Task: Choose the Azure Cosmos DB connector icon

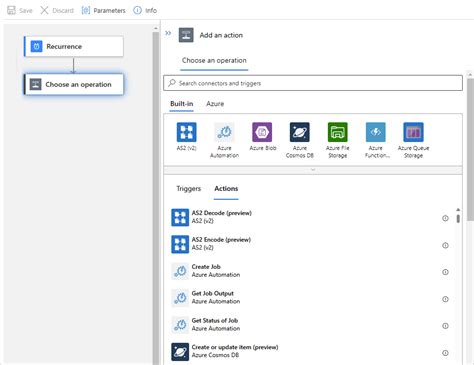Action: point(300,132)
